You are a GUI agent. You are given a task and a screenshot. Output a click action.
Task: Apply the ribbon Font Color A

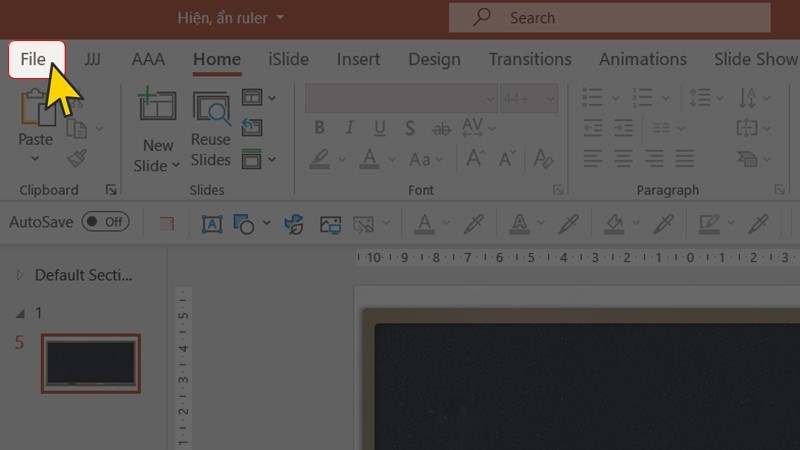pyautogui.click(x=369, y=159)
